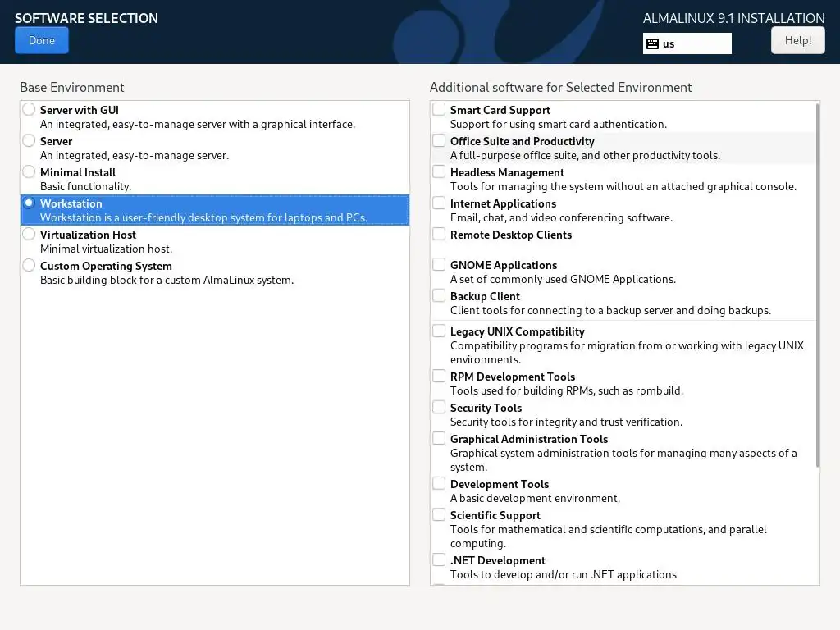Screen dimensions: 840x630
Task: Enable the Backup Client checkbox
Action: point(440,295)
